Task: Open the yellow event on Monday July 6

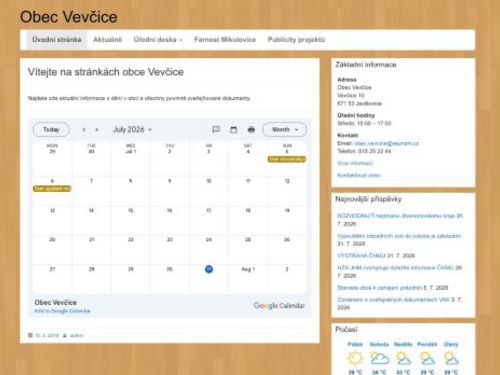Action: (52, 189)
